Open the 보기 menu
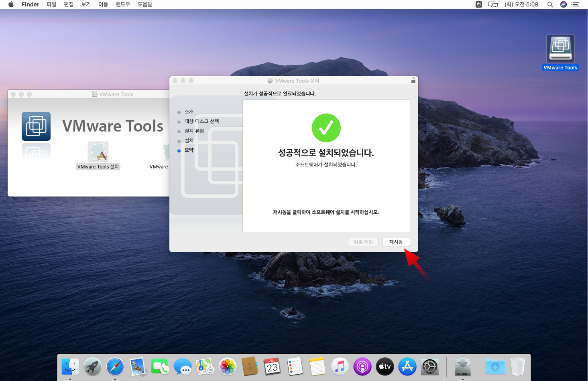The width and height of the screenshot is (588, 381). pyautogui.click(x=86, y=4)
